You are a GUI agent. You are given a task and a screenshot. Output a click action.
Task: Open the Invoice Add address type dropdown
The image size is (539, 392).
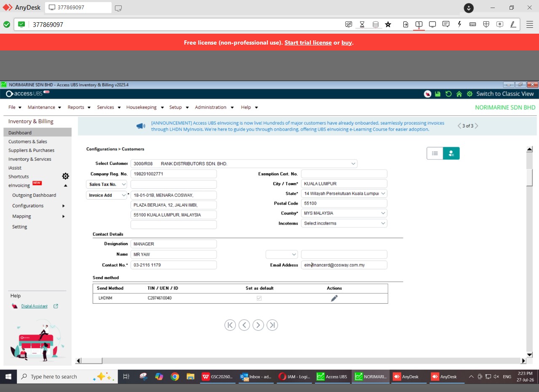click(107, 195)
